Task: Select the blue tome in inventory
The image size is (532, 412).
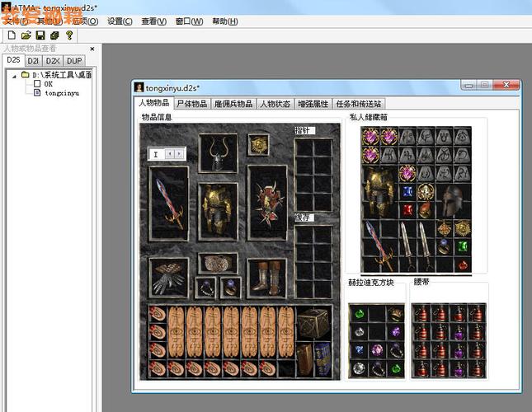Action: click(322, 359)
